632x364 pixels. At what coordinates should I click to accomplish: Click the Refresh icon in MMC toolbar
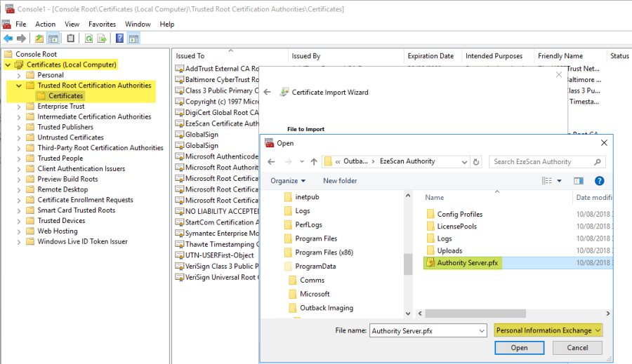pyautogui.click(x=89, y=38)
